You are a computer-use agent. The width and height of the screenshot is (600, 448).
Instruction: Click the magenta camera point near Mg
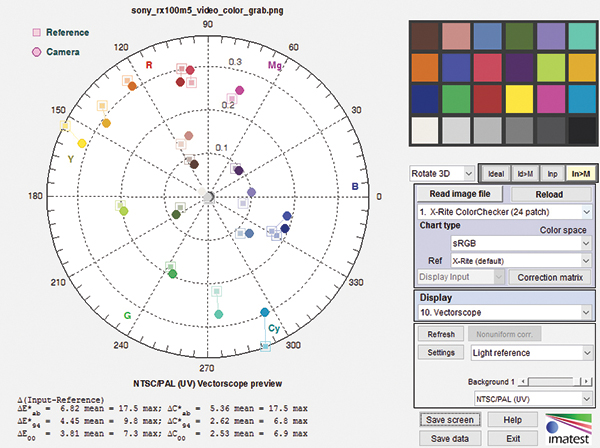point(240,90)
